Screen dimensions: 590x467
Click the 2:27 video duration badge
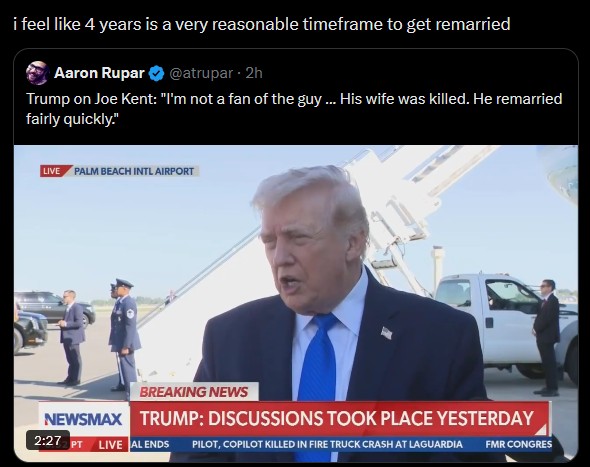tap(48, 440)
